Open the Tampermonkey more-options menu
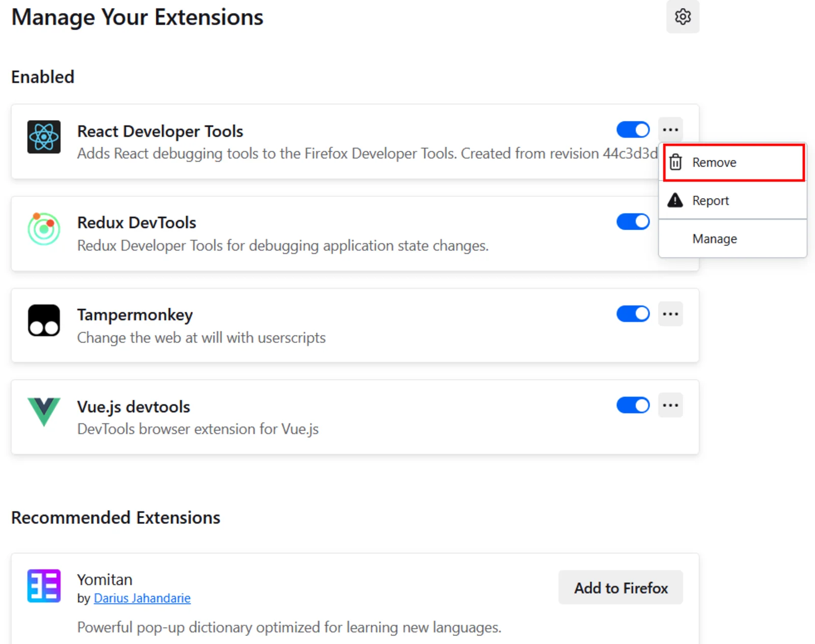 [x=670, y=314]
